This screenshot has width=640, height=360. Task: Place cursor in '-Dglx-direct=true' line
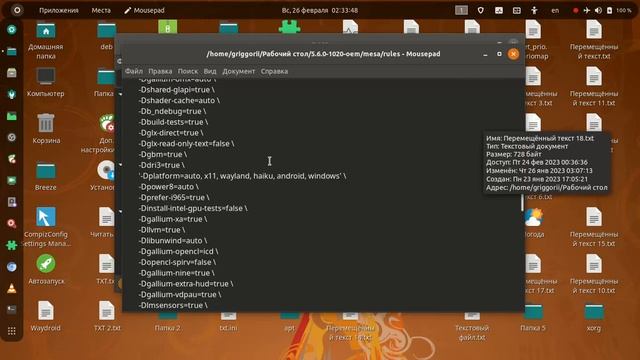coord(171,133)
